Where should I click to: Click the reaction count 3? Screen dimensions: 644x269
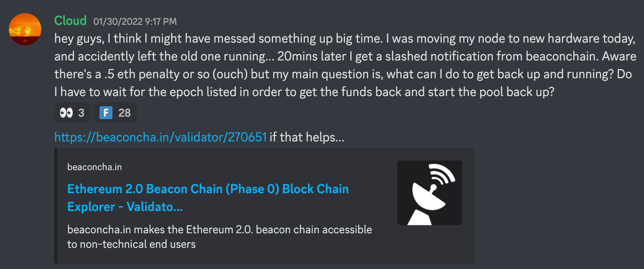coord(82,113)
